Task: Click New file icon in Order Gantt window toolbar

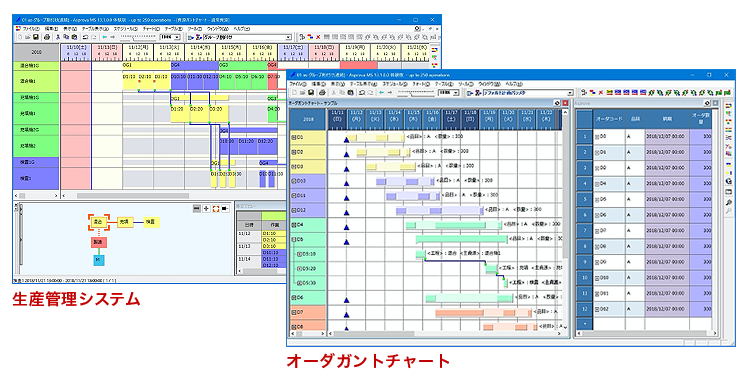Action: point(295,92)
